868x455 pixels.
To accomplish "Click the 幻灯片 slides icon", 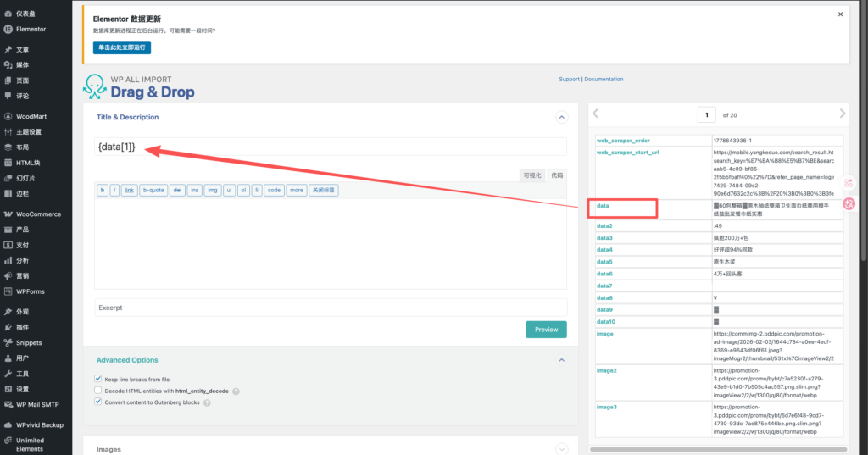I will coord(8,178).
